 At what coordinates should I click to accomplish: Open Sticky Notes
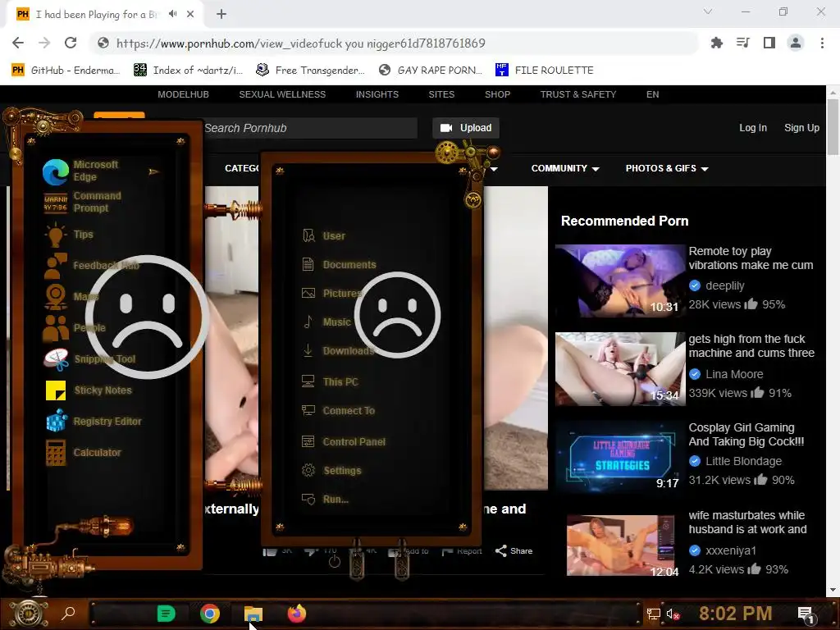89,390
